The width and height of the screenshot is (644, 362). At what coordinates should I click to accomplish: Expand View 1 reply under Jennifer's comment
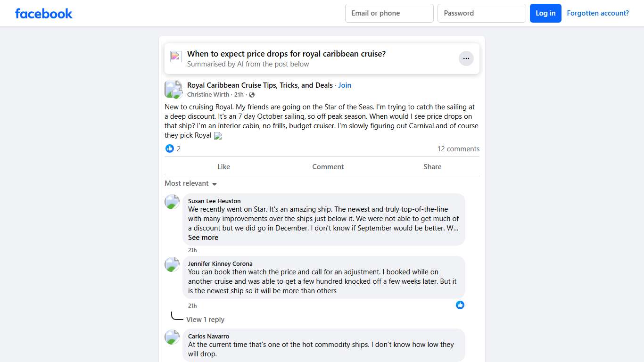(205, 320)
